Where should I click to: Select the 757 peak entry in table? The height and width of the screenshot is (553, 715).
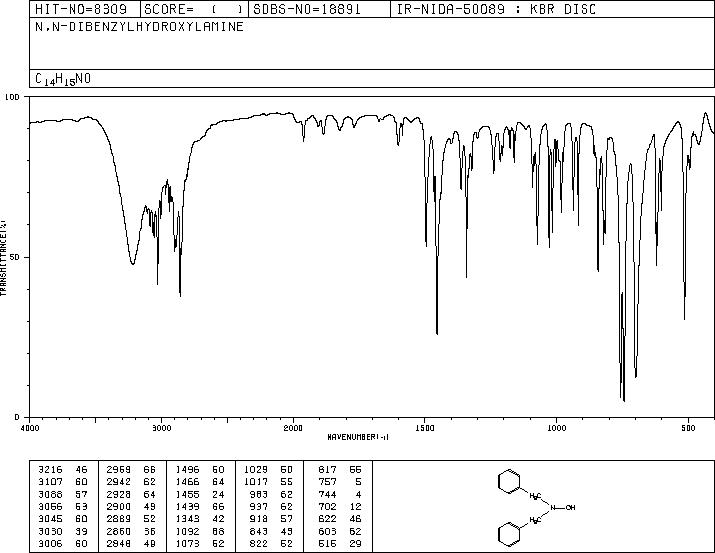[x=340, y=481]
